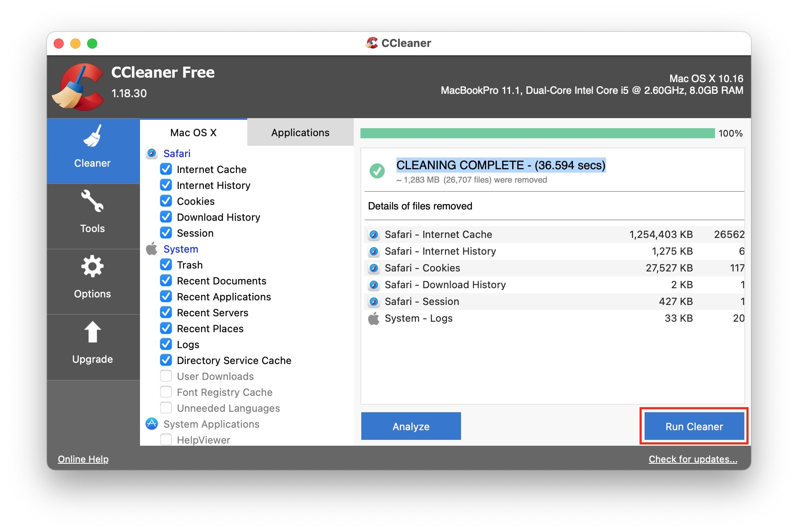The image size is (798, 532).
Task: Click the 26562 file count value
Action: coord(729,235)
